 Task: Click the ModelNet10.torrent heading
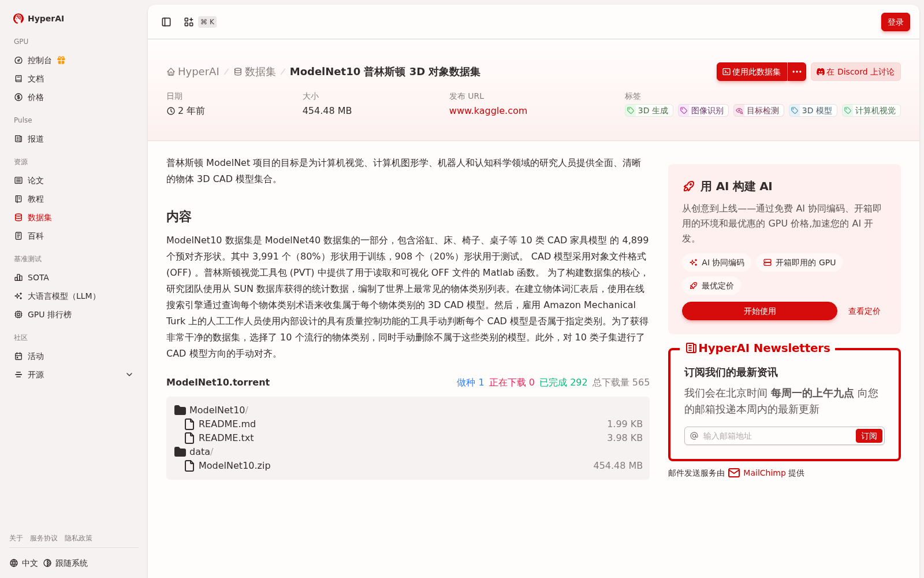pos(218,382)
